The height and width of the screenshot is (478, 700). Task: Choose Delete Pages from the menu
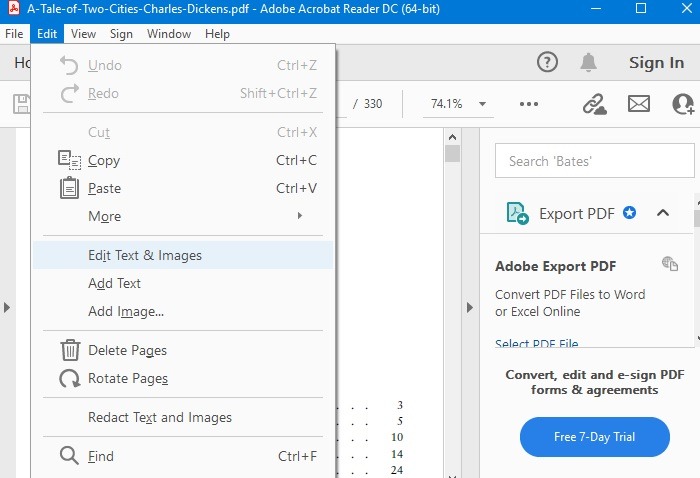[x=183, y=350]
